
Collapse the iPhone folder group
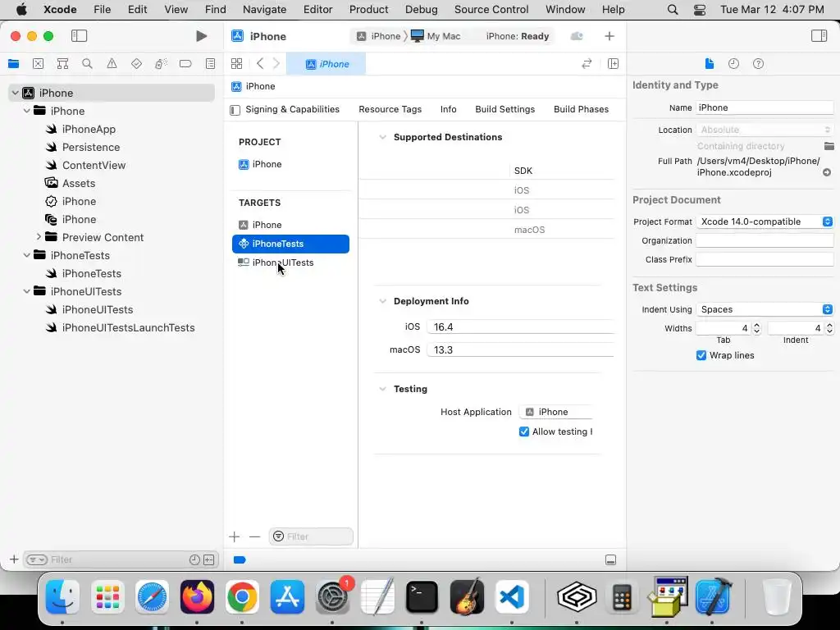tap(27, 111)
